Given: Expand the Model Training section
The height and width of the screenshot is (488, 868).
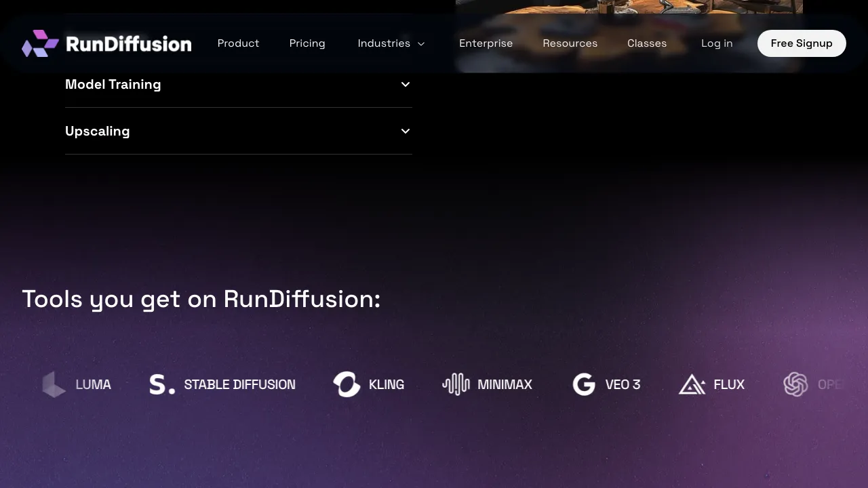Looking at the screenshot, I should point(239,84).
